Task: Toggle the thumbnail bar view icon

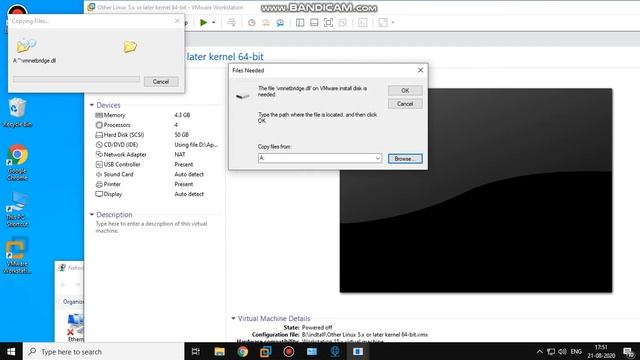Action: pyautogui.click(x=314, y=22)
